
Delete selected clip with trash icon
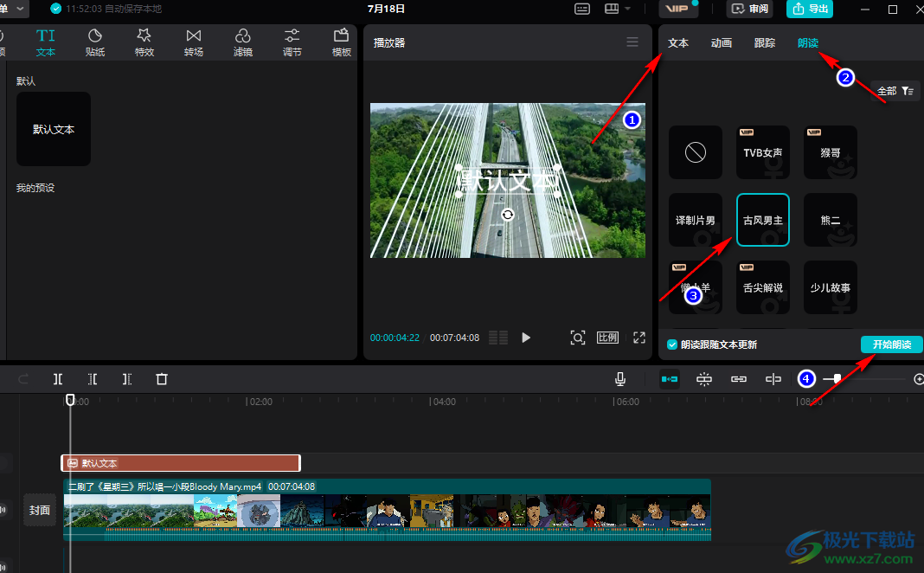coord(162,379)
